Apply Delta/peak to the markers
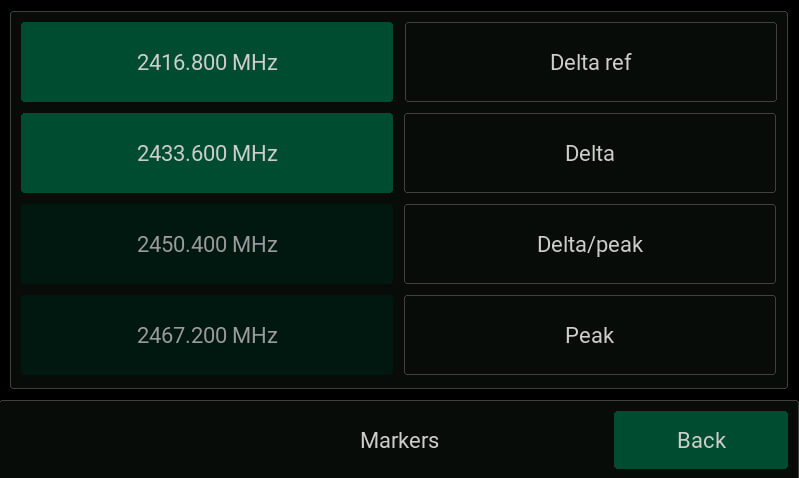The width and height of the screenshot is (799, 478). click(590, 244)
